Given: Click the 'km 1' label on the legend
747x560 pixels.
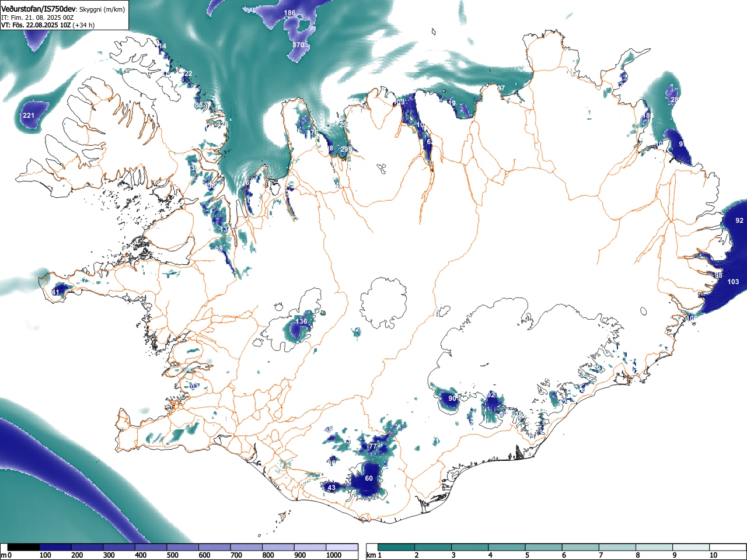Looking at the screenshot, I should [x=374, y=555].
